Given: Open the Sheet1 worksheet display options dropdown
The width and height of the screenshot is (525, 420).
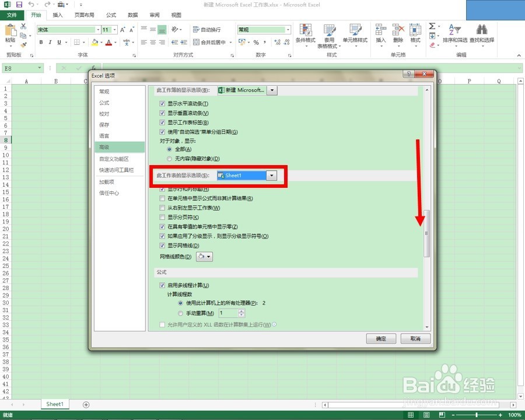Looking at the screenshot, I should pos(272,176).
